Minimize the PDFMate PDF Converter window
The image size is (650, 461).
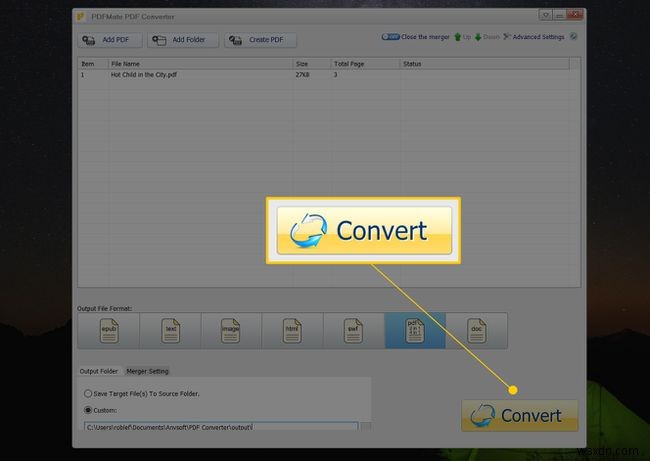pyautogui.click(x=559, y=15)
